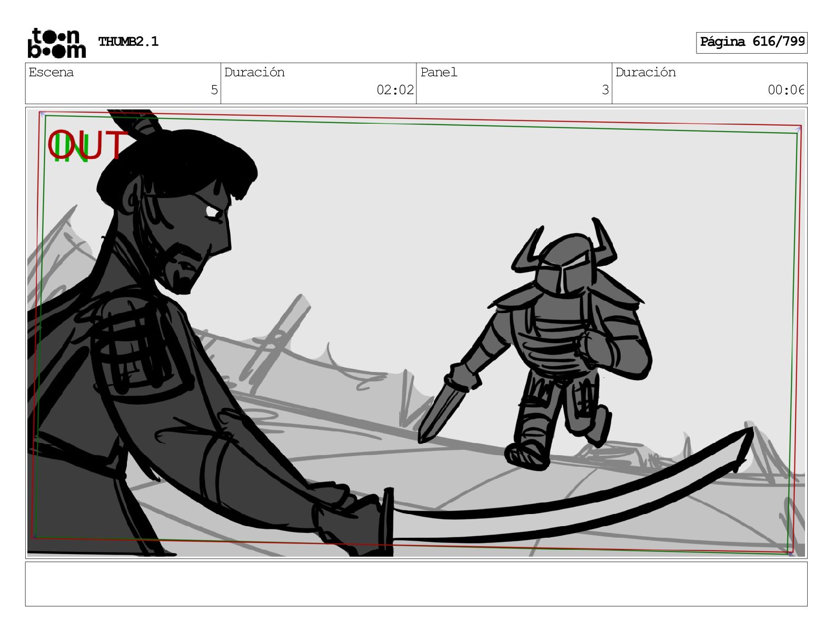Select the THUMB2.1 project title text
Screen dimensions: 834x644
pos(128,42)
